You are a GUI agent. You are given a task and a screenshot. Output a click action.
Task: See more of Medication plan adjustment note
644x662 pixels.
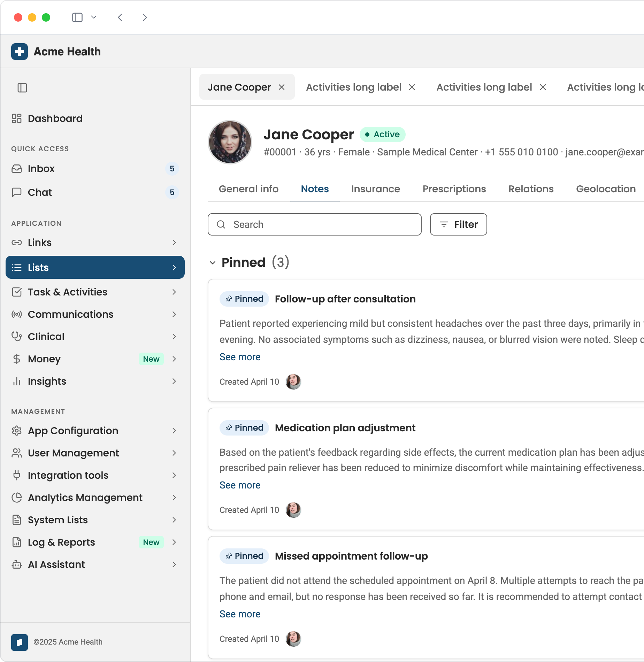[x=240, y=485]
